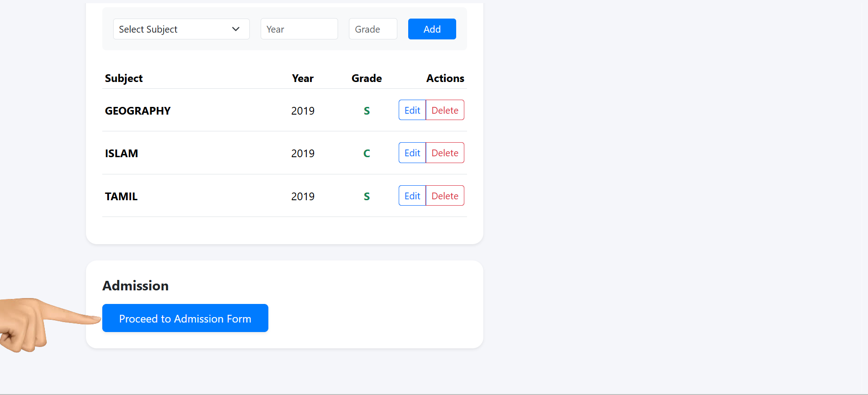This screenshot has width=868, height=395.
Task: Edit the TAMIL subject row
Action: pyautogui.click(x=412, y=196)
